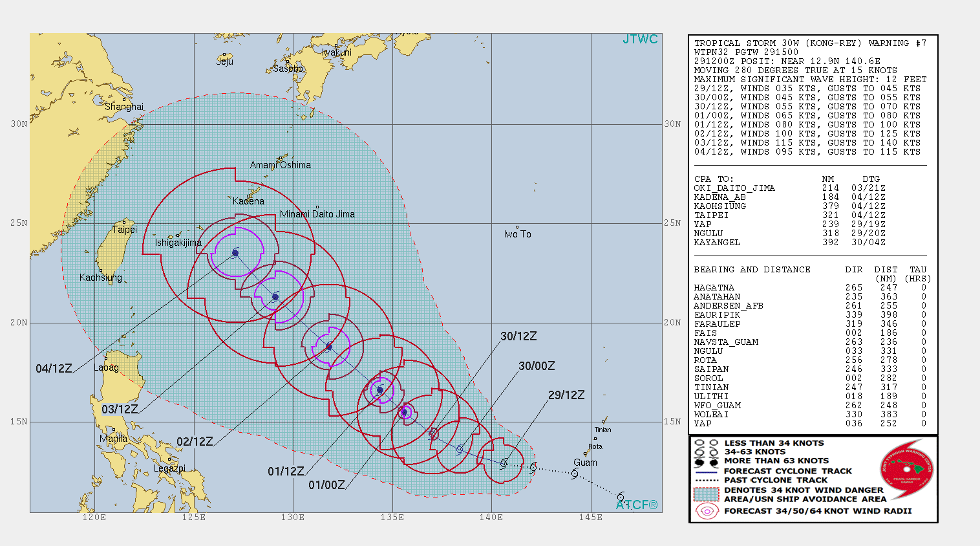
Task: Click the NAVSTA_GUAM bearing row
Action: (811, 342)
